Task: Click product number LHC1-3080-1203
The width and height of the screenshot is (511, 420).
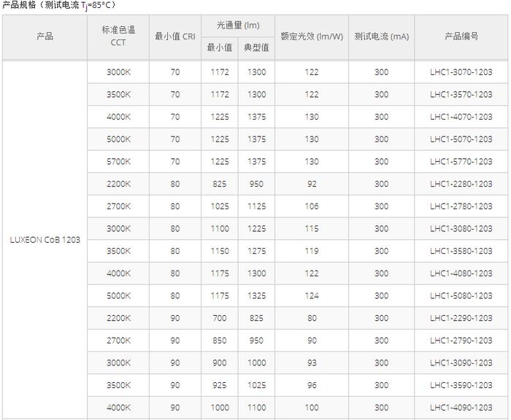Action: coord(461,228)
